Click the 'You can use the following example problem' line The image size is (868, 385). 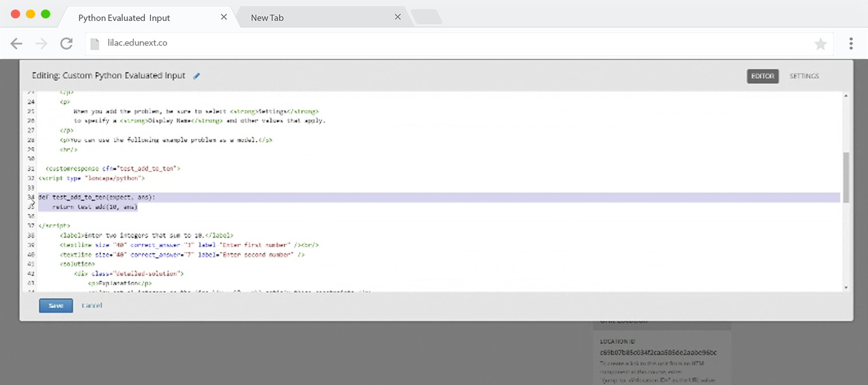166,140
